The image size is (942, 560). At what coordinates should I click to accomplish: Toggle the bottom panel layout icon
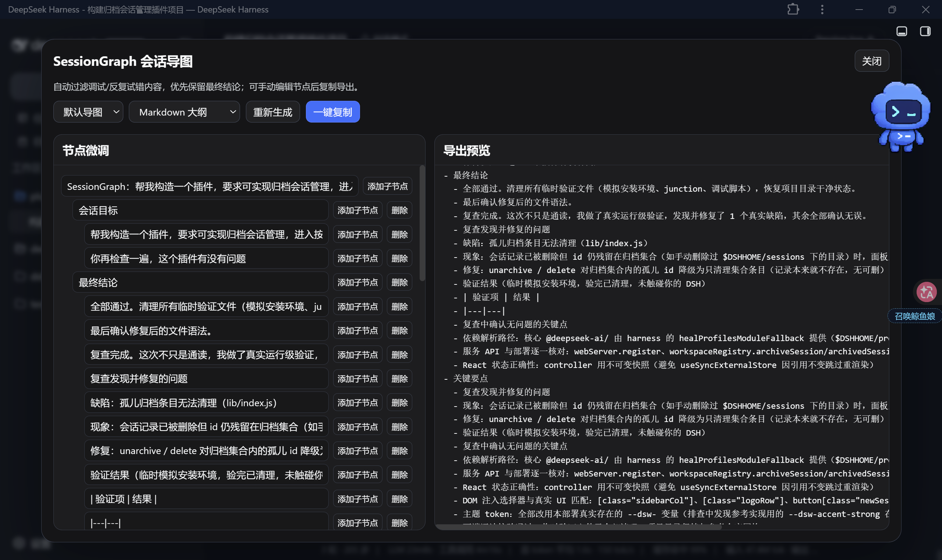902,31
